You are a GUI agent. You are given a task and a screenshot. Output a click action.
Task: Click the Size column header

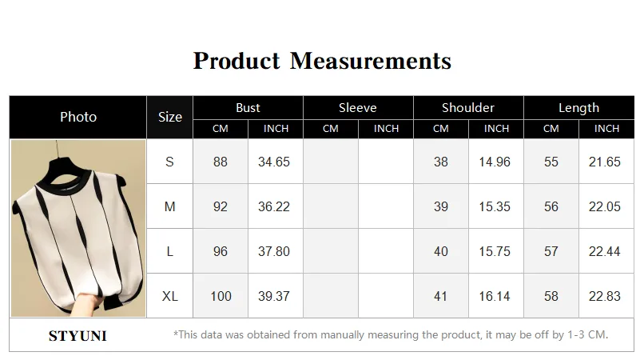169,118
